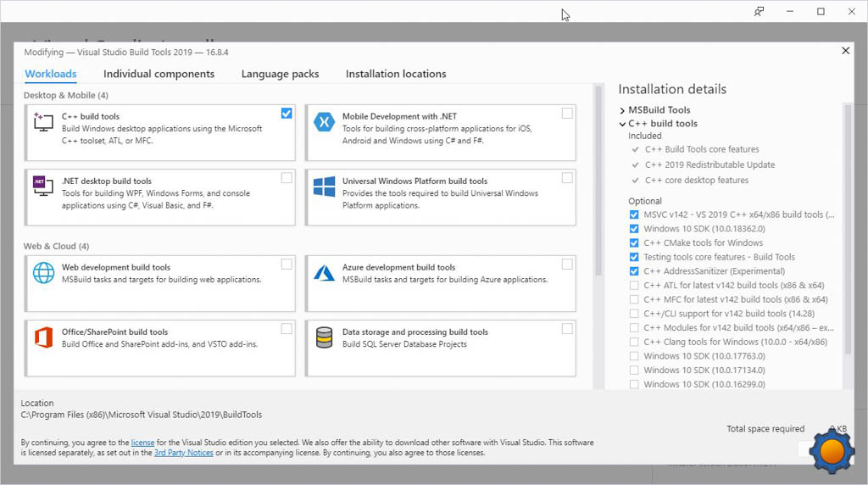Open the 3rd Party Notices link
Screen dimensions: 868x485
183,453
